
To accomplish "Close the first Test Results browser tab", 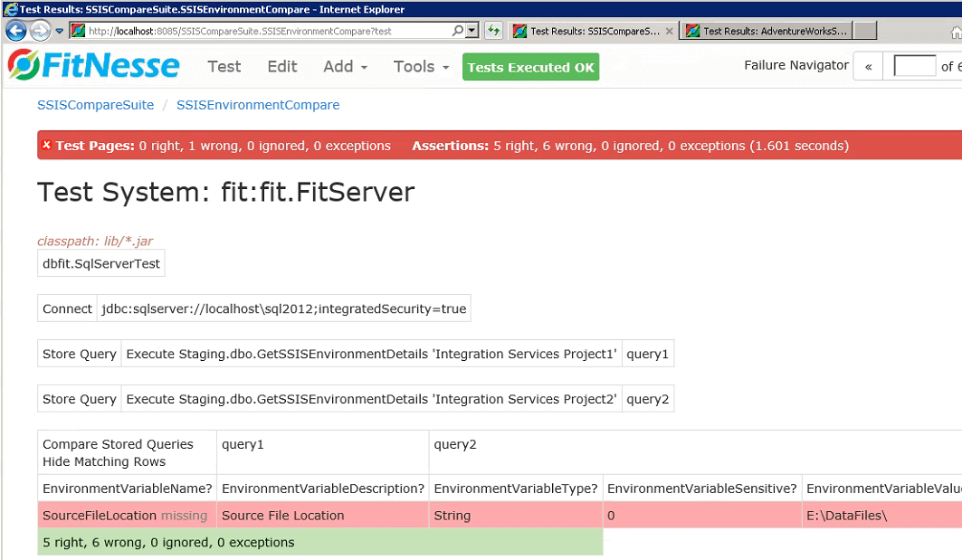I will 670,31.
